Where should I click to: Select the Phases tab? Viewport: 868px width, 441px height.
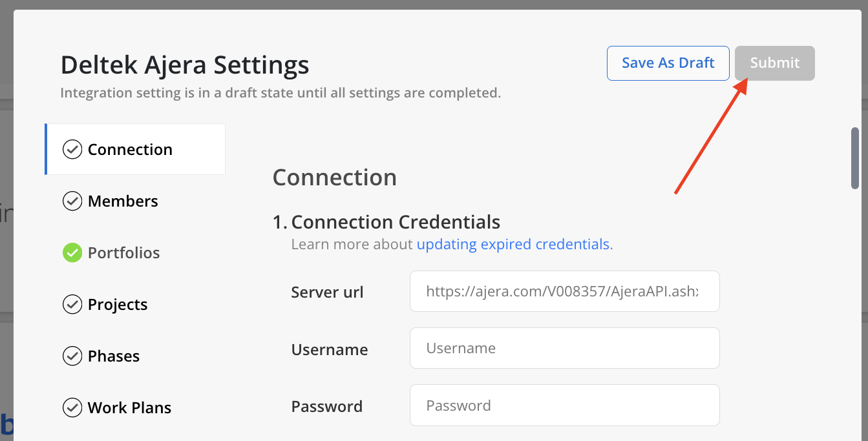coord(135,356)
